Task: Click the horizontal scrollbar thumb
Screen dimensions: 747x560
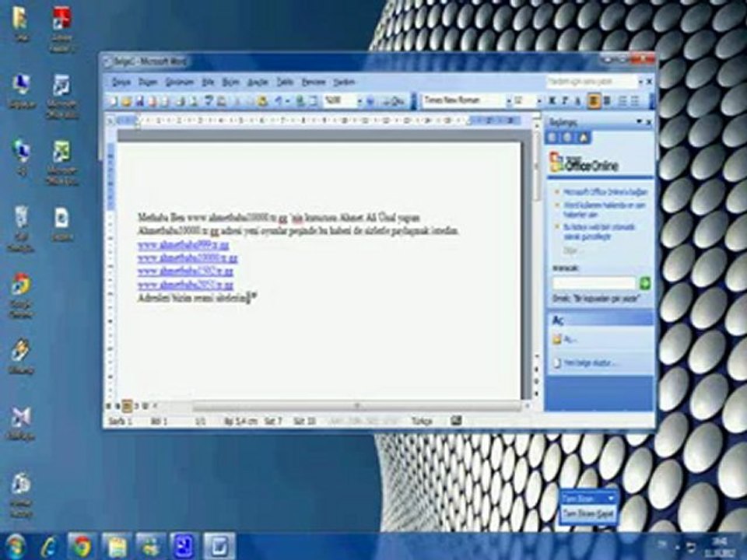Action: (x=356, y=406)
